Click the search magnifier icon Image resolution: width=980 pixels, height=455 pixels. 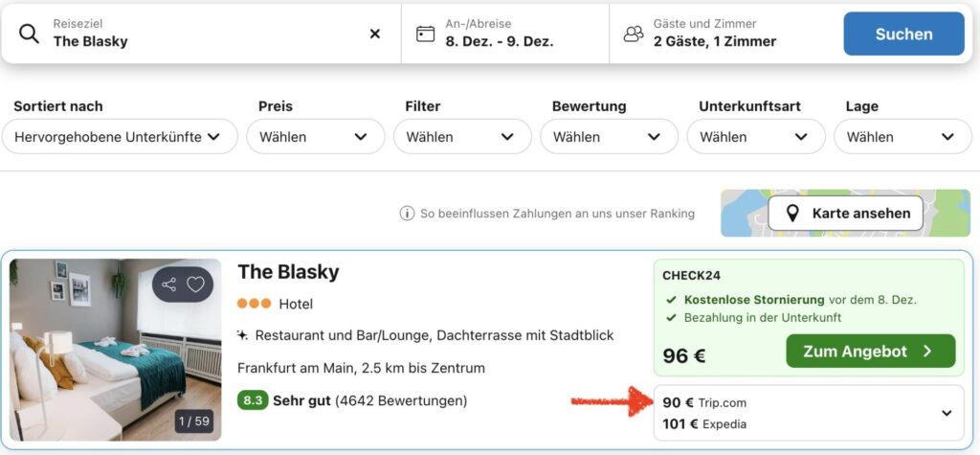pos(30,34)
